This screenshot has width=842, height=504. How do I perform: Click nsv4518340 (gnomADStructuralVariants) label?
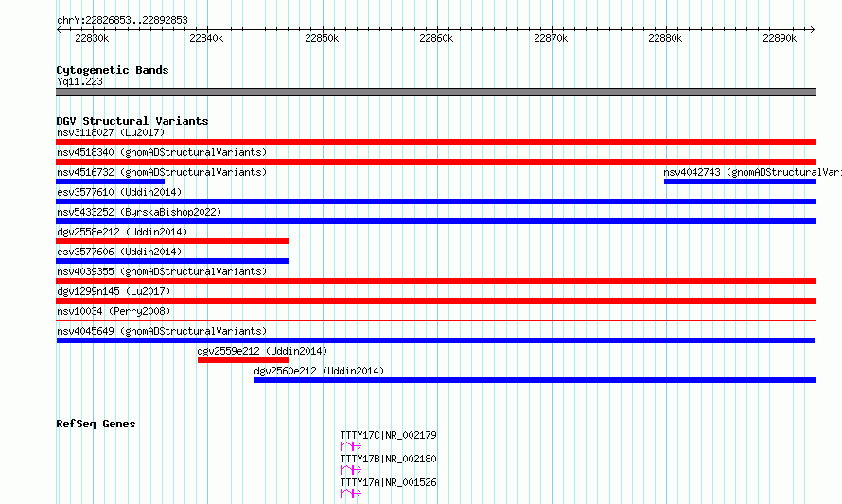(x=162, y=152)
